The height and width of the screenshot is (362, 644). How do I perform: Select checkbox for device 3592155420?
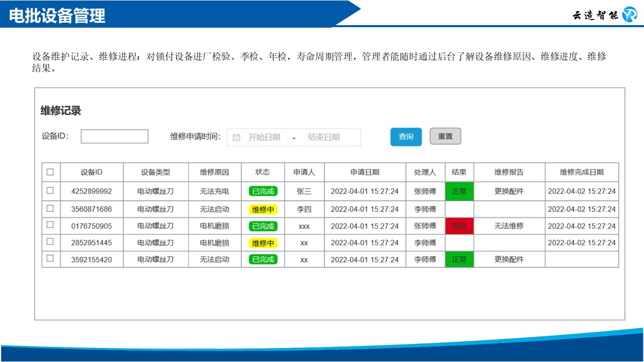click(50, 258)
